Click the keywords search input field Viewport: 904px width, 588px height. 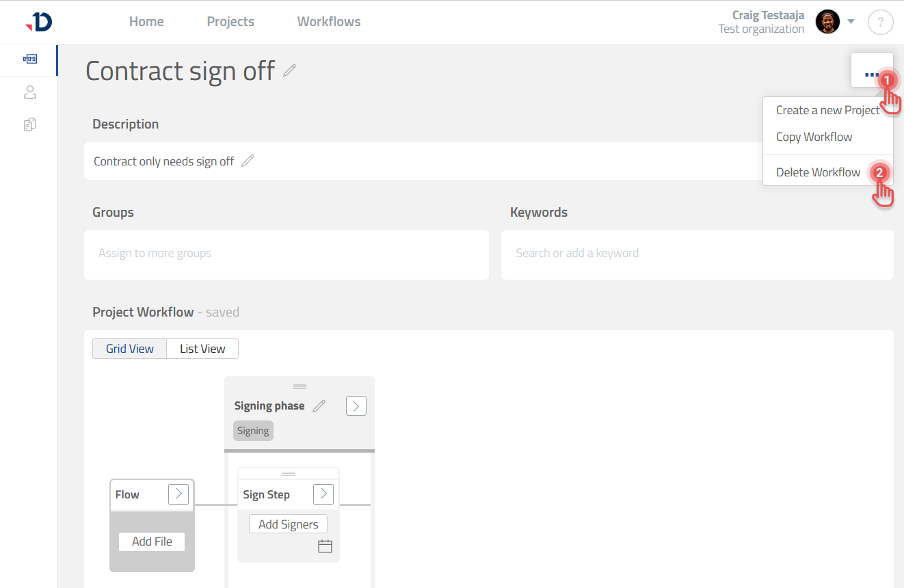[x=697, y=254]
